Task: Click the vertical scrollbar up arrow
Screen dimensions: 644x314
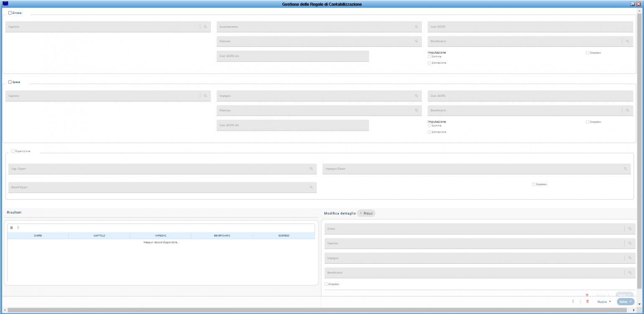Action: click(639, 10)
